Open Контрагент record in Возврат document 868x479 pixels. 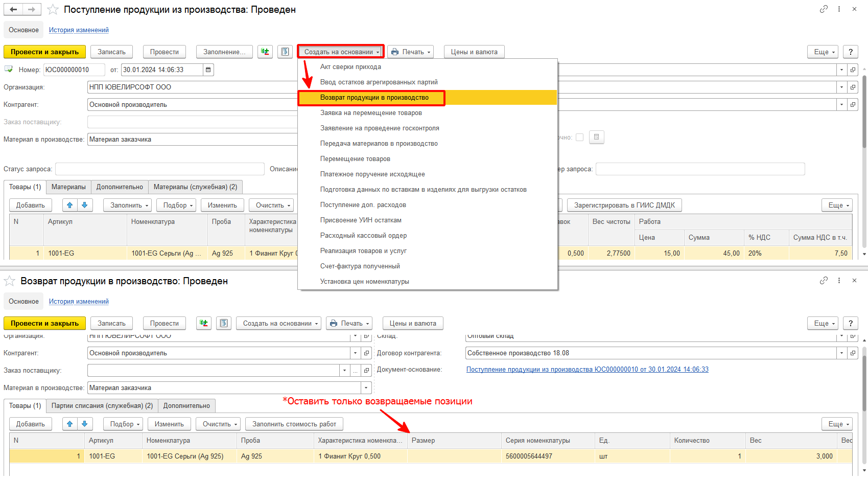[x=367, y=353]
